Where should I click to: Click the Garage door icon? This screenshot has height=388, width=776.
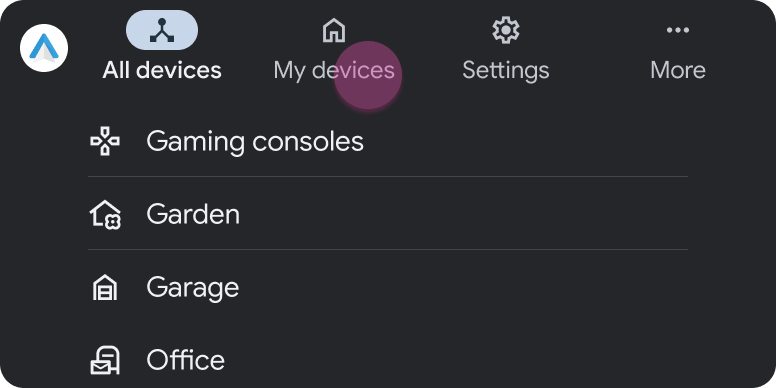(x=105, y=288)
